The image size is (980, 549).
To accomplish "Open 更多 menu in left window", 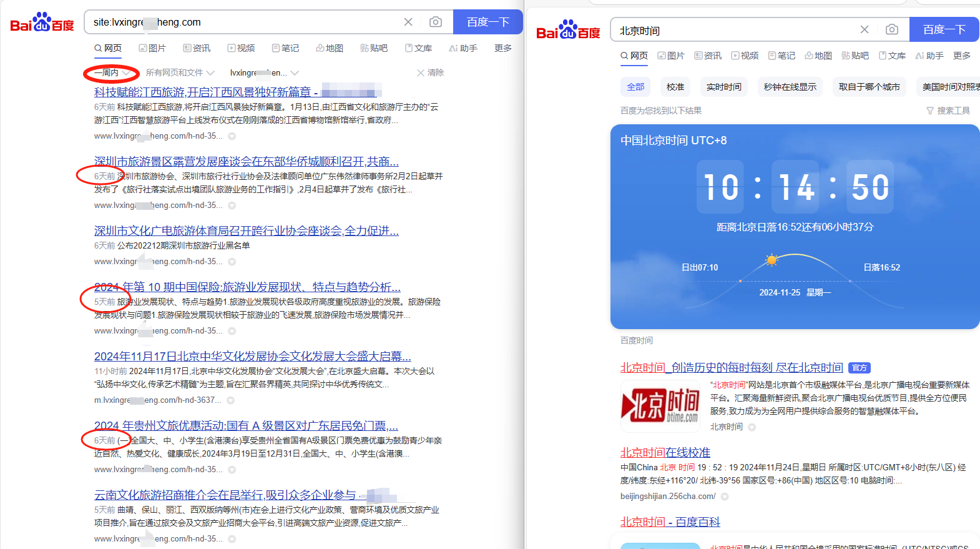I will pos(503,48).
